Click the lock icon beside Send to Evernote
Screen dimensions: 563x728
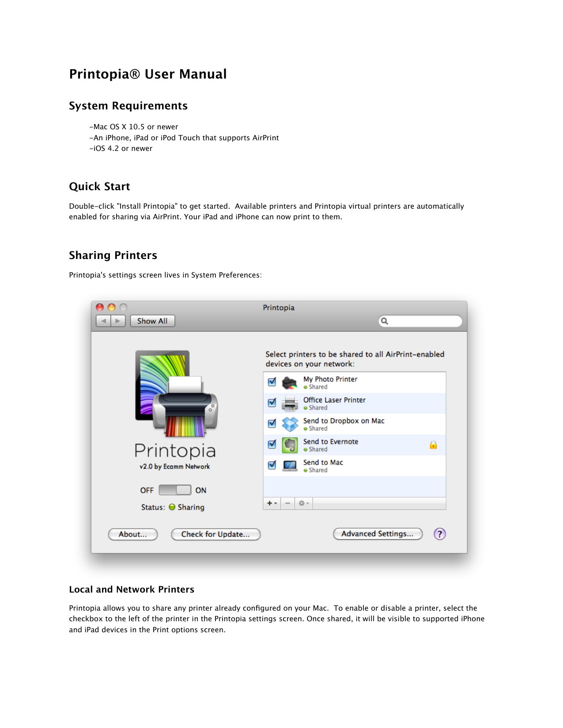433,445
